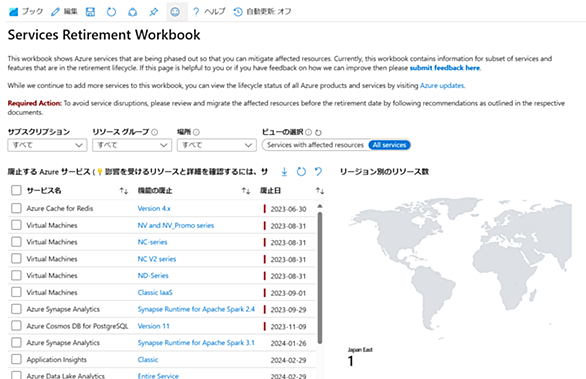Check the Azure Cache for Redis row
Image resolution: width=586 pixels, height=379 pixels.
16,208
